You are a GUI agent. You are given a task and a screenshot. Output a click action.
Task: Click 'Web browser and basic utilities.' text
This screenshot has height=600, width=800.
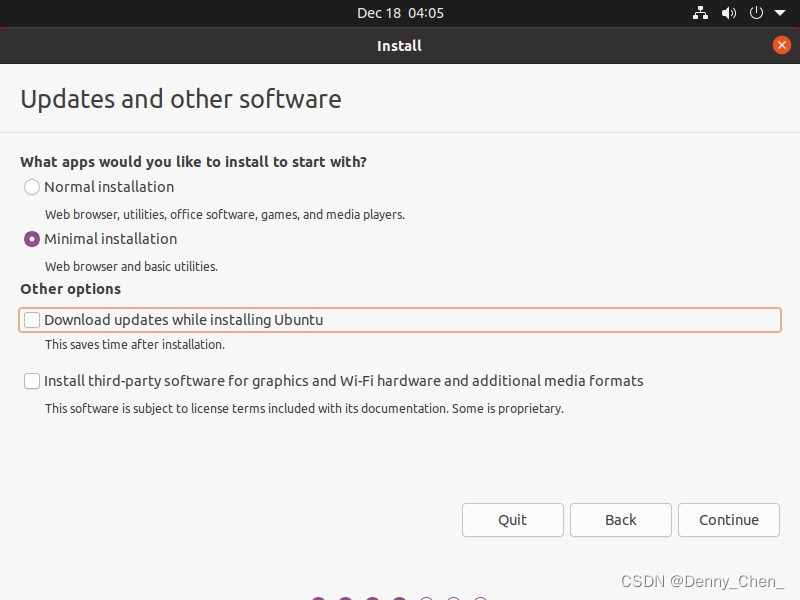pyautogui.click(x=131, y=266)
